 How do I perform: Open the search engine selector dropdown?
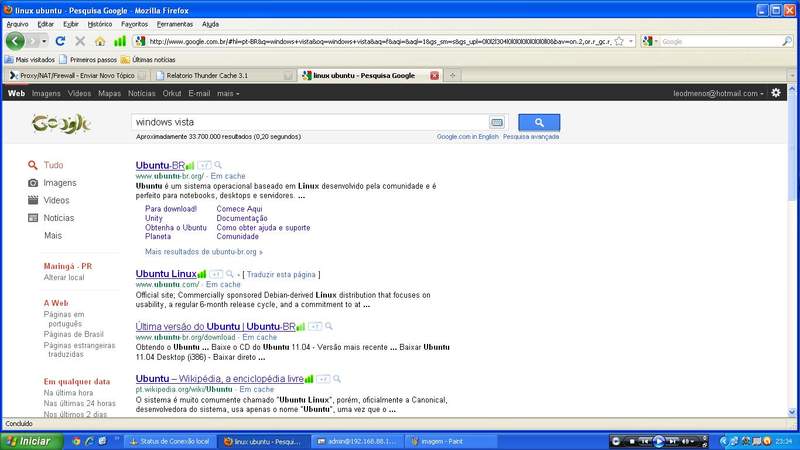pyautogui.click(x=650, y=41)
